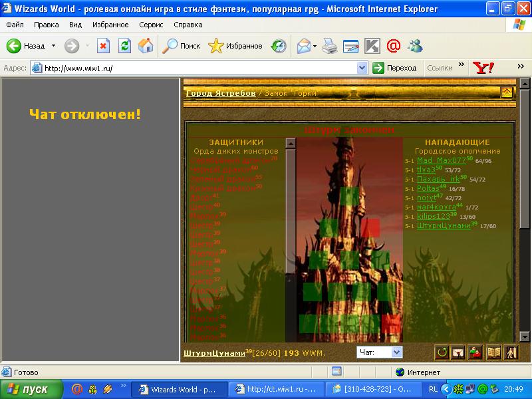Expand the toolbar overflow chevron after Yahoo
Screen dimensions: 532x399
pyautogui.click(x=521, y=66)
